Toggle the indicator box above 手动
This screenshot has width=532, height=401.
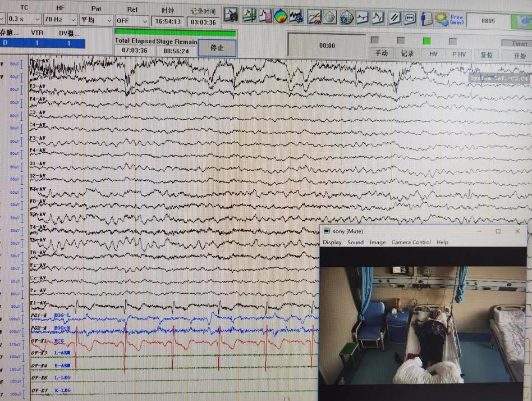tap(375, 40)
